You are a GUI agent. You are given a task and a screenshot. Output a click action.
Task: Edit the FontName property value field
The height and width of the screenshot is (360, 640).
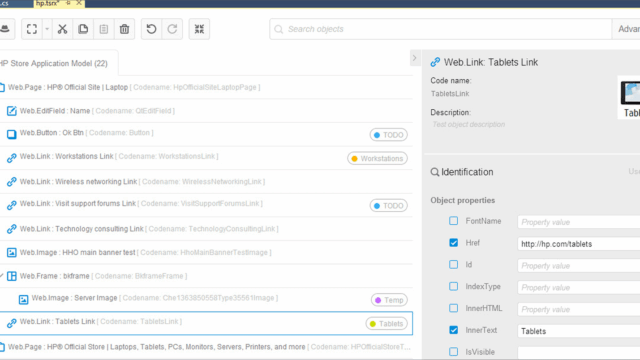(579, 222)
